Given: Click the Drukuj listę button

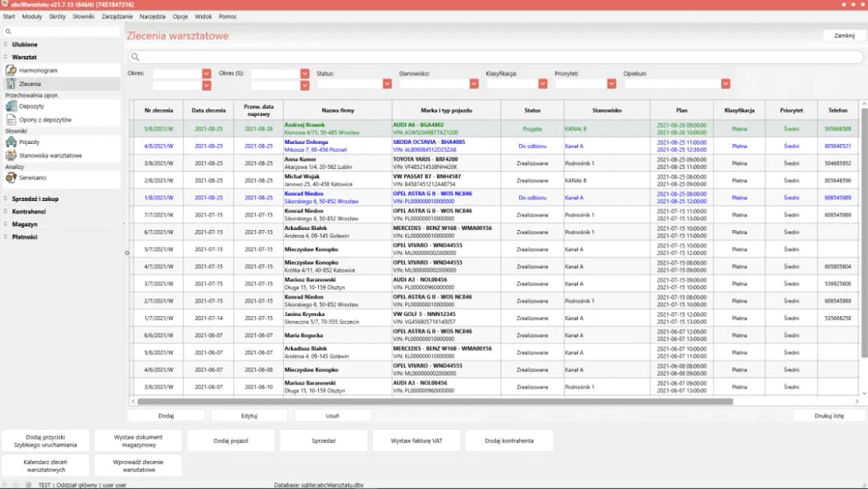Looking at the screenshot, I should pyautogui.click(x=829, y=416).
